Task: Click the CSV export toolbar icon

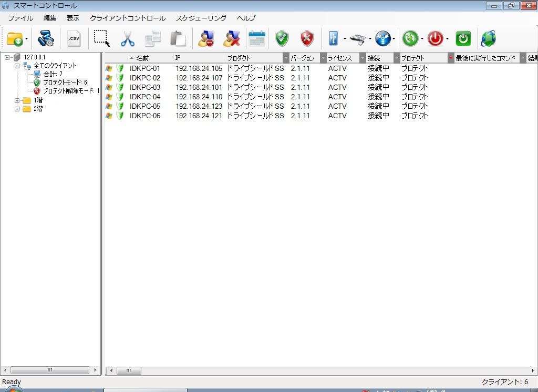Action: (x=74, y=38)
